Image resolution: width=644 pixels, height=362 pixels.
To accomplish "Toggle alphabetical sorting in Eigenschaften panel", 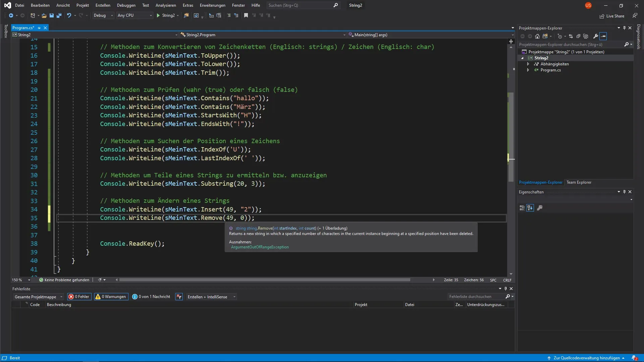I will point(530,208).
